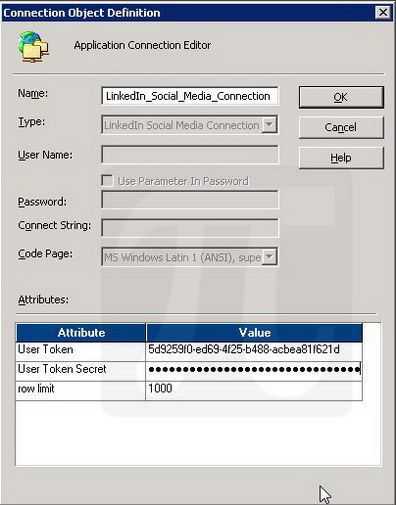Close the Connection Object Definition dialog
Viewport: 396px width, 505px height.
click(x=383, y=13)
